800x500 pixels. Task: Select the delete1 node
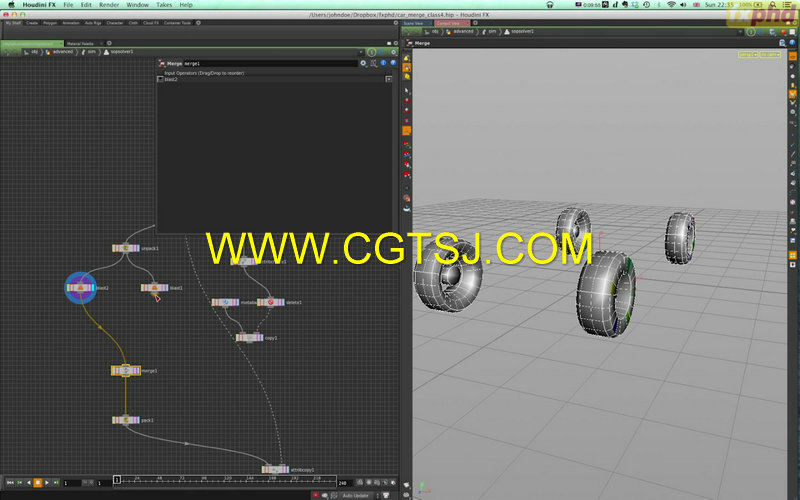coord(271,302)
